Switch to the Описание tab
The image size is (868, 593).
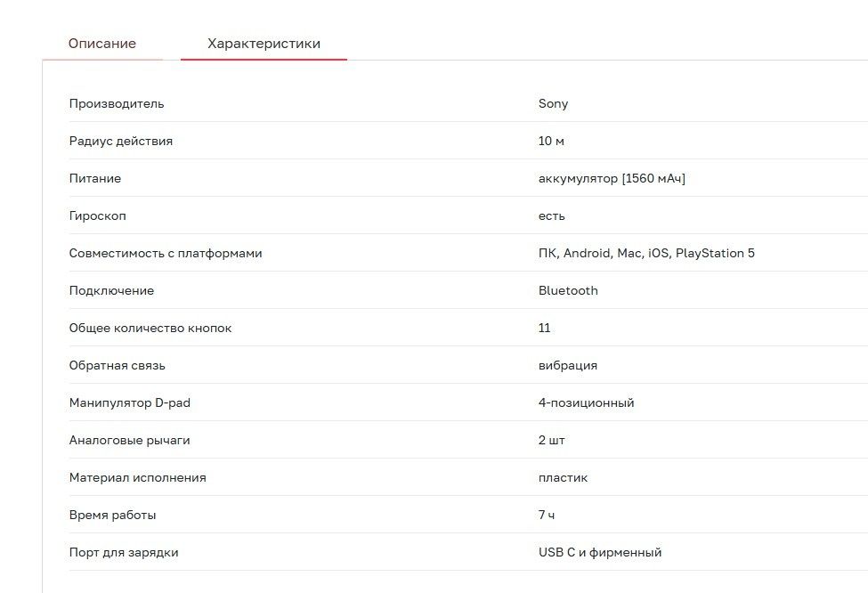click(102, 44)
